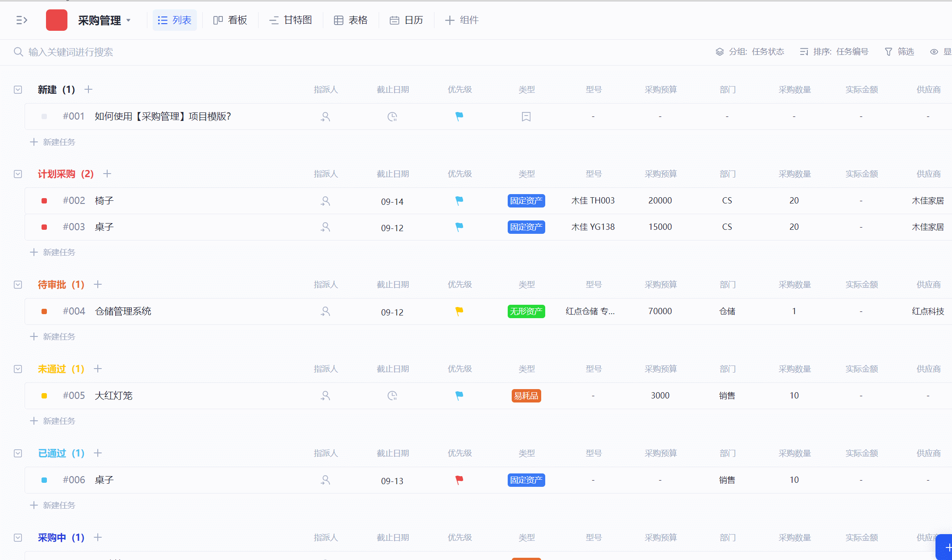Screen dimensions: 952x560
Task: Click the due date clock icon for 大红灯笼
Action: [x=392, y=396]
